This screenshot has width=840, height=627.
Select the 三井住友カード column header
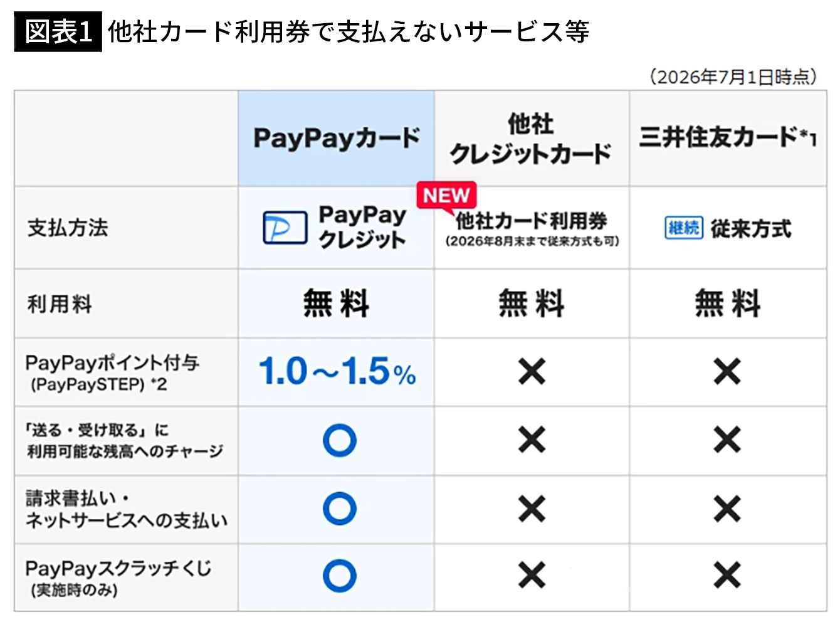click(728, 138)
